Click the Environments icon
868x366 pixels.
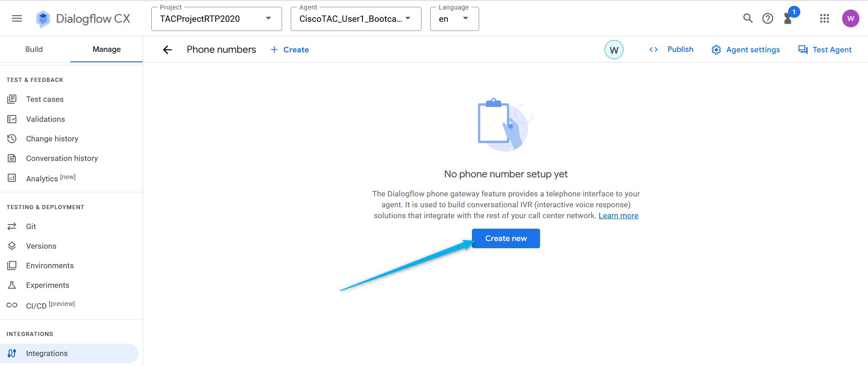click(x=12, y=266)
